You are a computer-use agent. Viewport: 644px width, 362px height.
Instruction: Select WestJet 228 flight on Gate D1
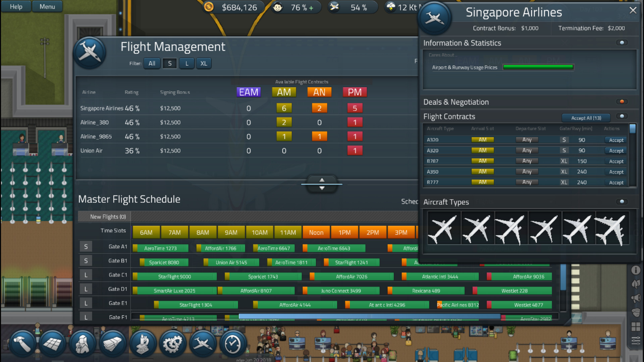(x=513, y=291)
